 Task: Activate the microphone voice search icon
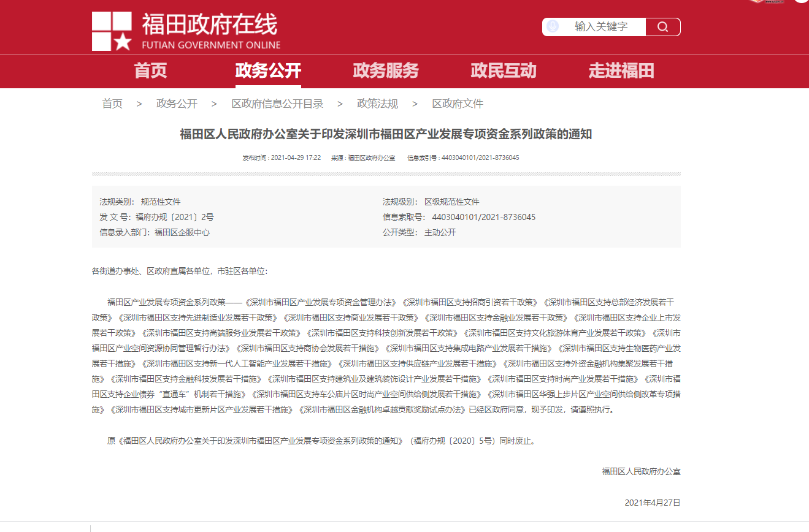point(553,27)
